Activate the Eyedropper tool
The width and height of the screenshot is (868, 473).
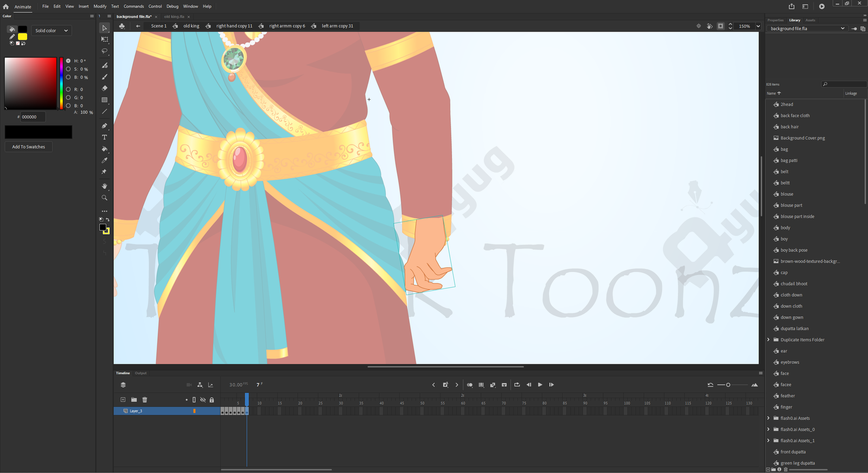tap(105, 160)
